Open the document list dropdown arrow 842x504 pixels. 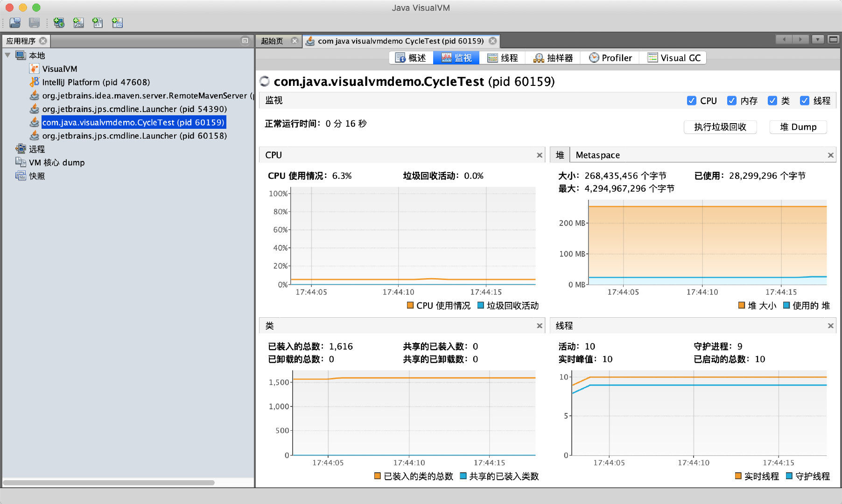[818, 39]
